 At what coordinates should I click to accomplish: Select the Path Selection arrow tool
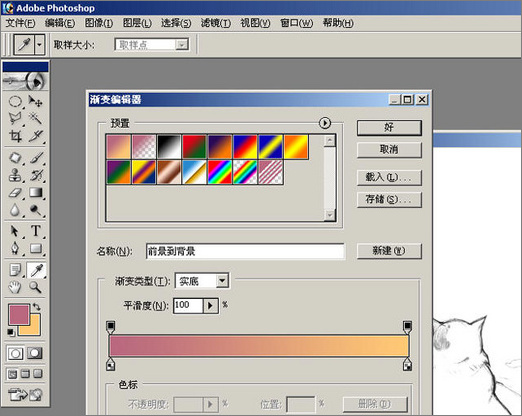point(15,231)
